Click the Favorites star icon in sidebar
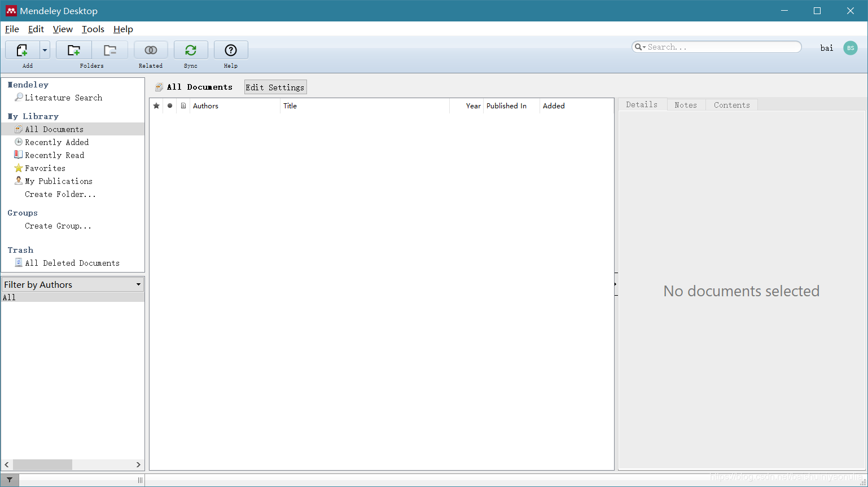The height and width of the screenshot is (487, 868). [x=19, y=168]
